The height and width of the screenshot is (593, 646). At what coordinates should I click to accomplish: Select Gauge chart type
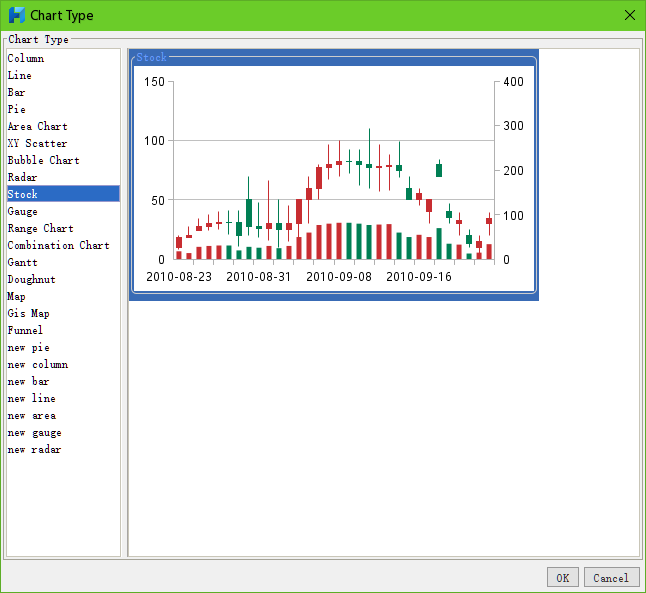point(63,211)
